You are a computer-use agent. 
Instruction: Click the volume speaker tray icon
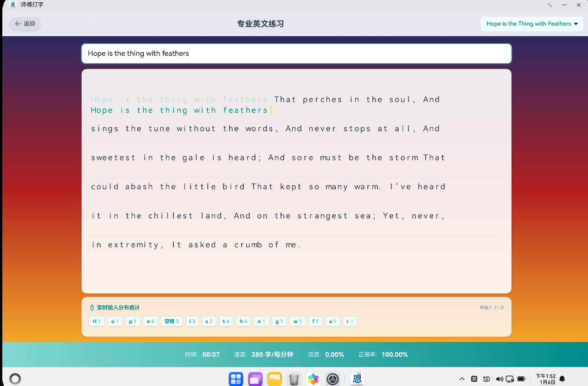pos(499,379)
